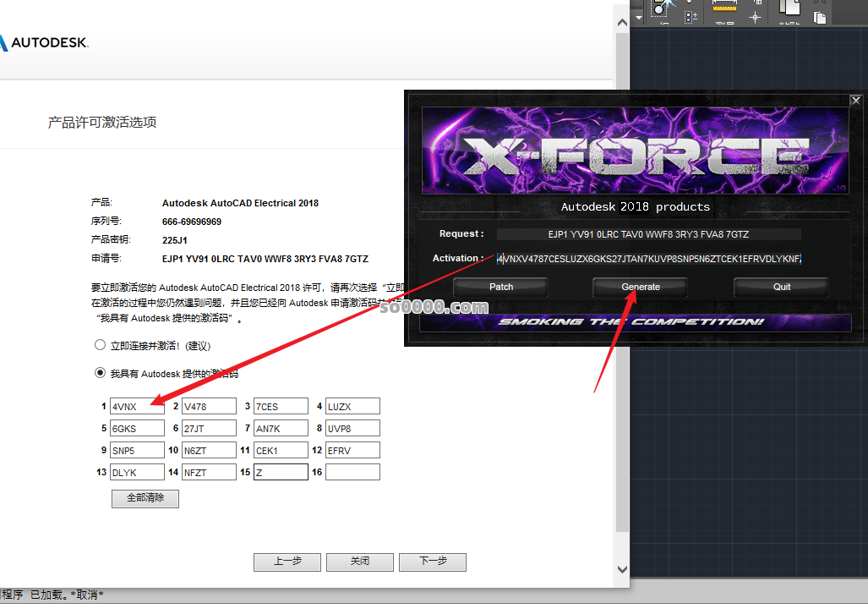The image size is (868, 614).
Task: Click activation code box 9 containing SNP5
Action: pos(137,450)
